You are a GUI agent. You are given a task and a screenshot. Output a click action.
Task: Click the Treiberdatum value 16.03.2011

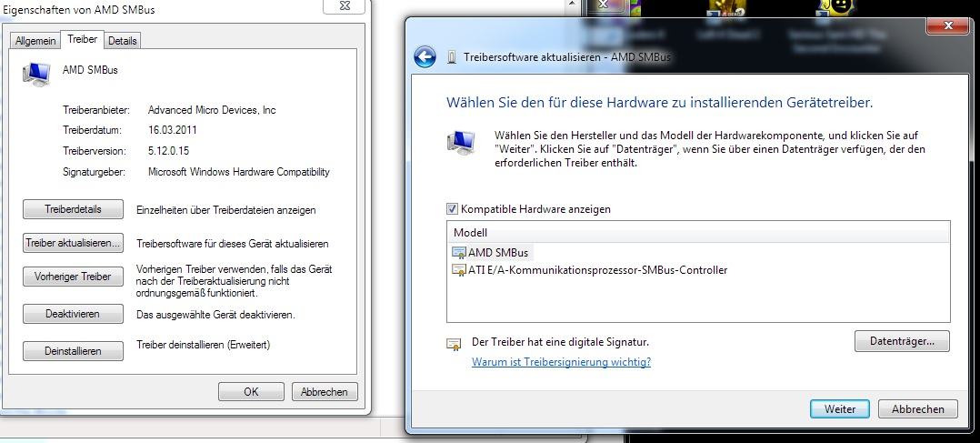pos(173,130)
